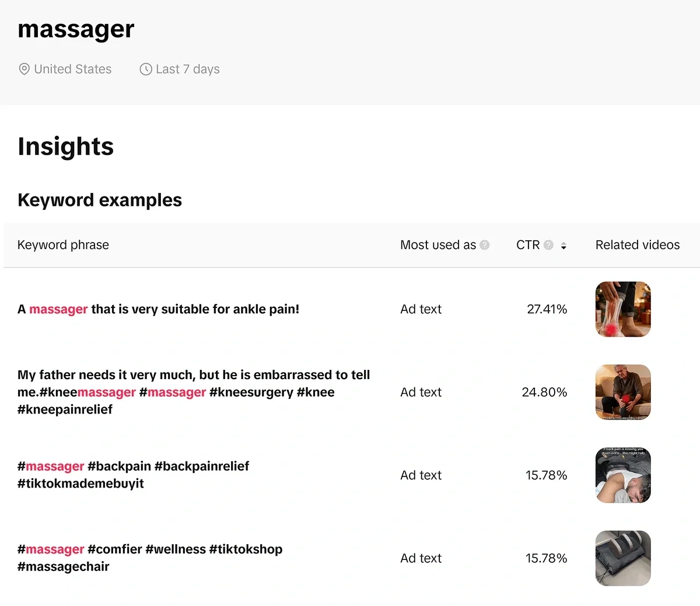This screenshot has width=700, height=606.
Task: Click the #massager hashtag link
Action: click(x=51, y=466)
